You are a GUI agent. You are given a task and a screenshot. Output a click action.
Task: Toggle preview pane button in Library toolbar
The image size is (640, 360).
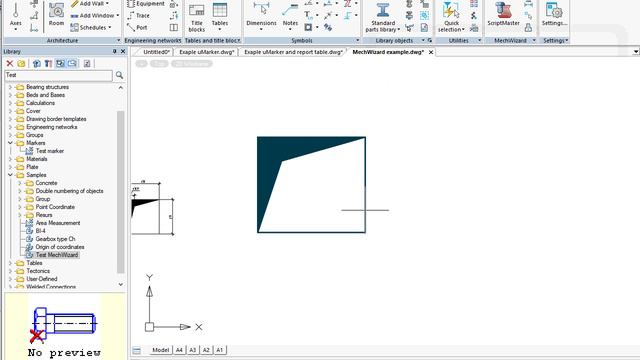(72, 63)
